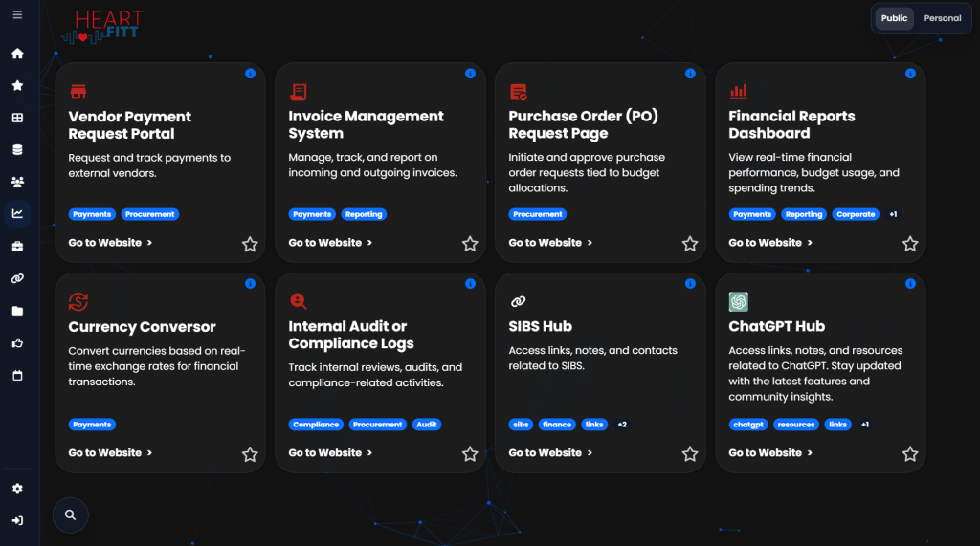Click the resources tag on ChatGPT Hub
The image size is (980, 546).
pos(796,425)
